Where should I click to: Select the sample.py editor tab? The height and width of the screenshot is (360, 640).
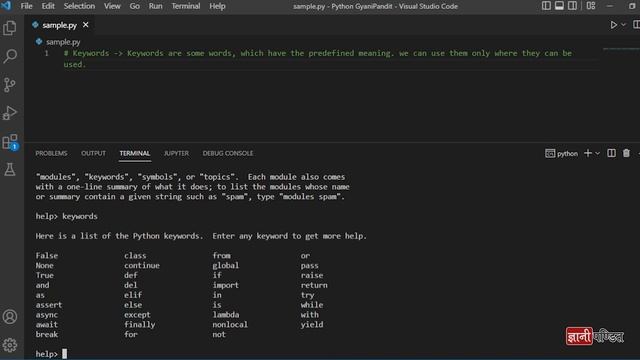tap(60, 25)
